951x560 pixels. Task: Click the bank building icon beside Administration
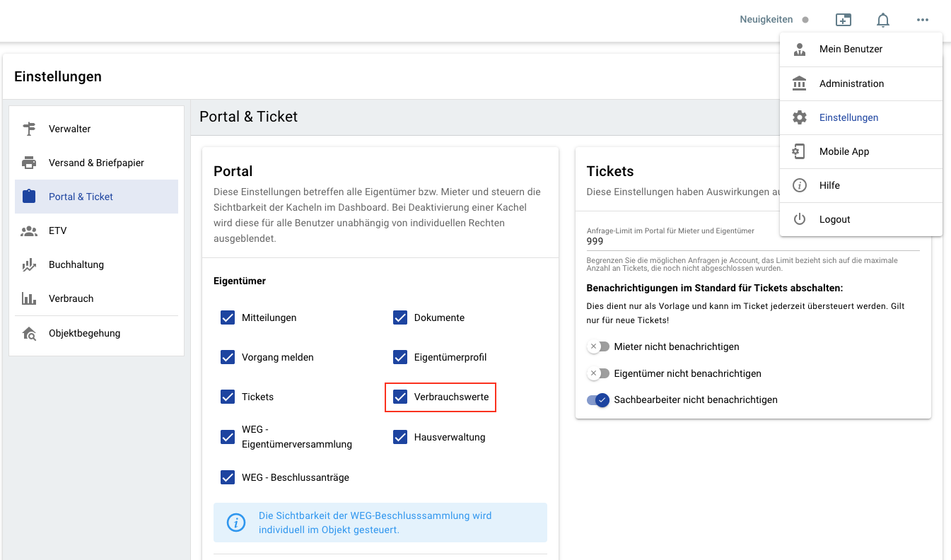(800, 83)
